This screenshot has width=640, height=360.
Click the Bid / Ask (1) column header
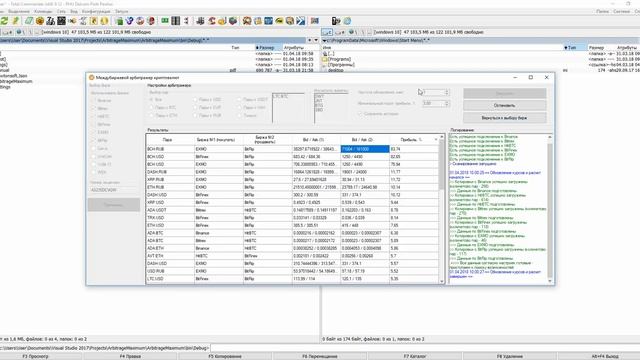point(316,140)
